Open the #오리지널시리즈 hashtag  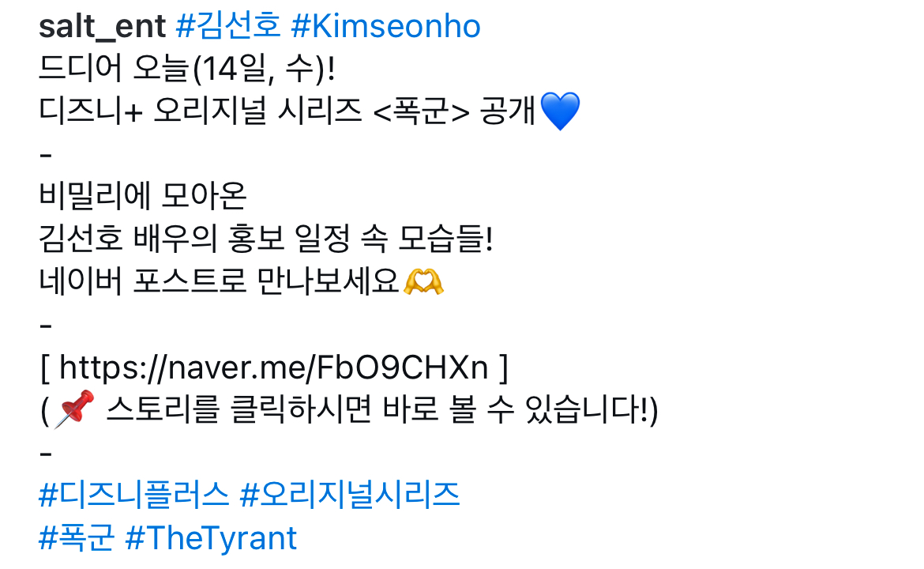[350, 494]
